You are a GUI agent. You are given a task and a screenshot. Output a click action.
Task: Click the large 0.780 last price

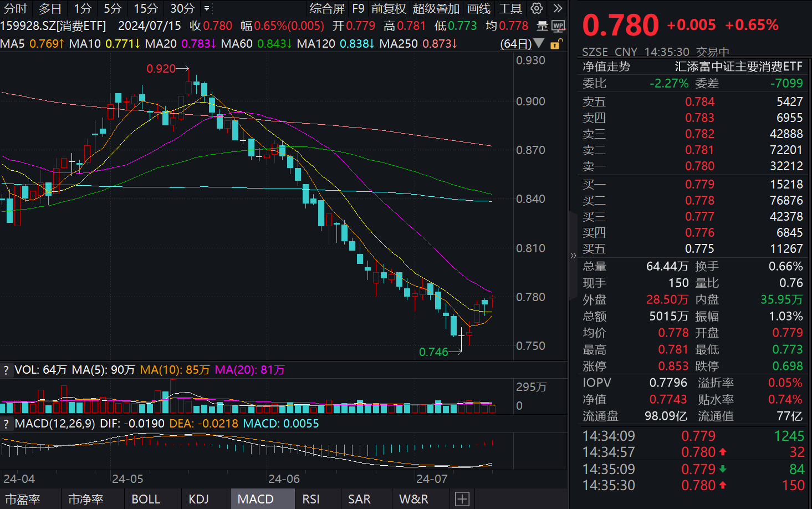[x=620, y=26]
